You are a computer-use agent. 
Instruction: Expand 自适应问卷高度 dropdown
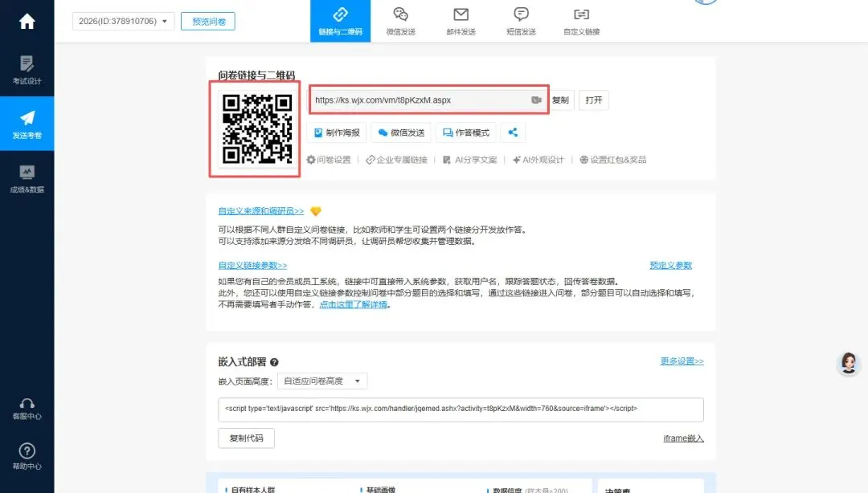[323, 381]
